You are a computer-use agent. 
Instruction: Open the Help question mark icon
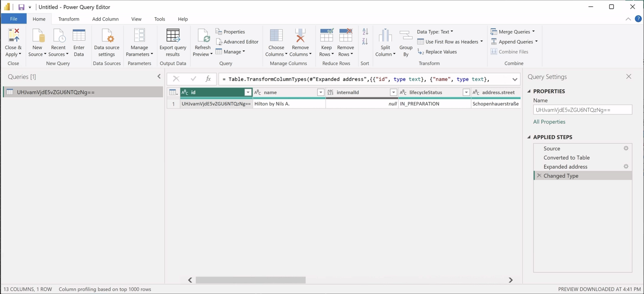click(x=638, y=19)
